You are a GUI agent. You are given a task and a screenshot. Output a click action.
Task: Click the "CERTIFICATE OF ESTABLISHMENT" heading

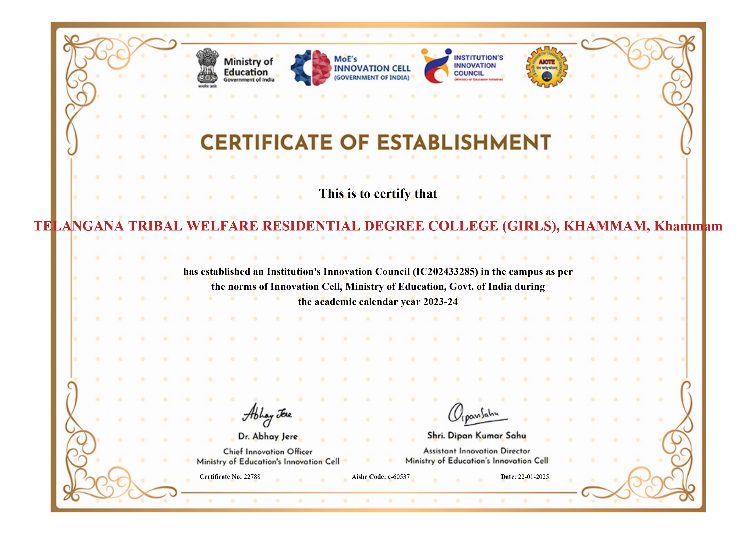[376, 142]
